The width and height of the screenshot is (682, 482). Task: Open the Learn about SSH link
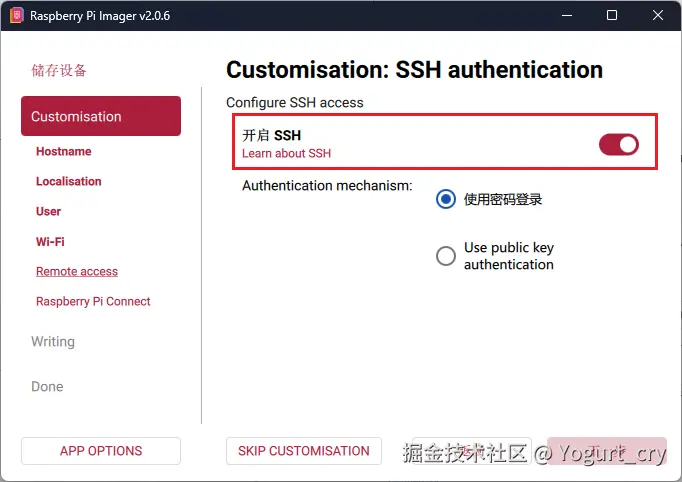(286, 153)
